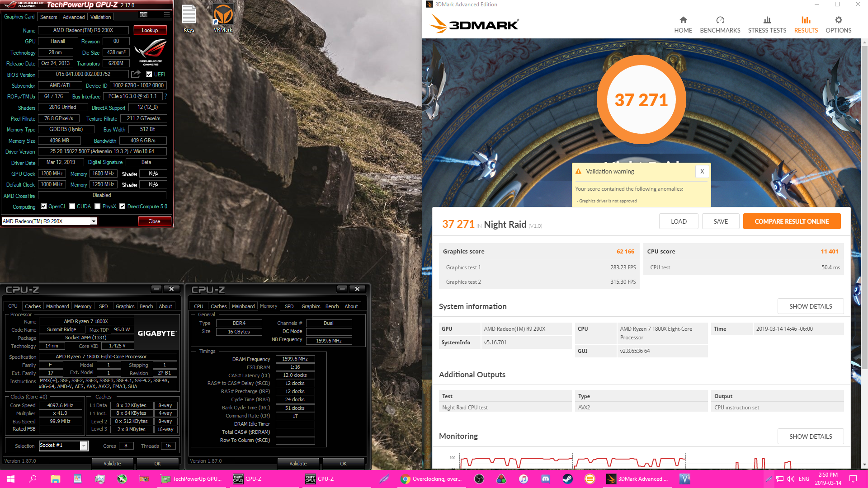
Task: Click SHOW DETAILS for Monitoring
Action: [811, 436]
